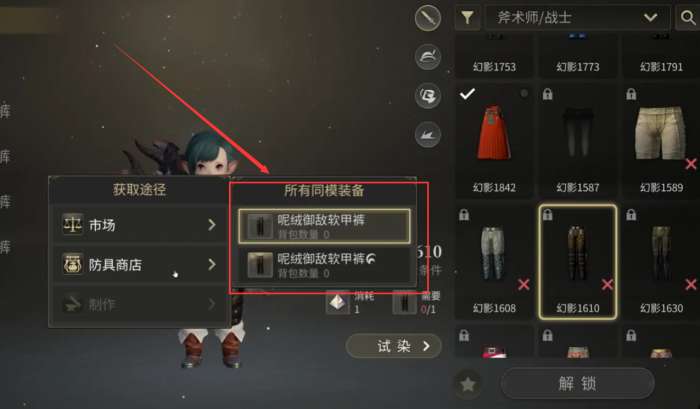This screenshot has height=409, width=700.
Task: Expand the 市场 acquisition route
Action: 139,225
